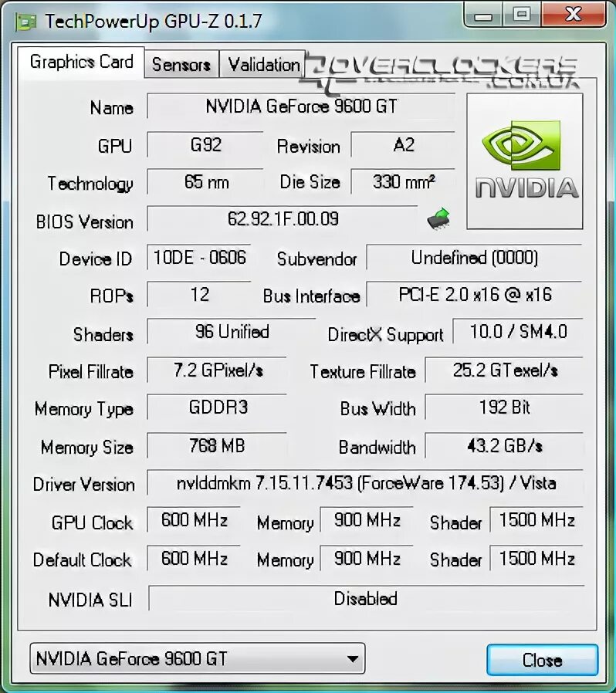Click the ROPs field showing 12
Viewport: 616px width, 693px height.
click(x=199, y=294)
